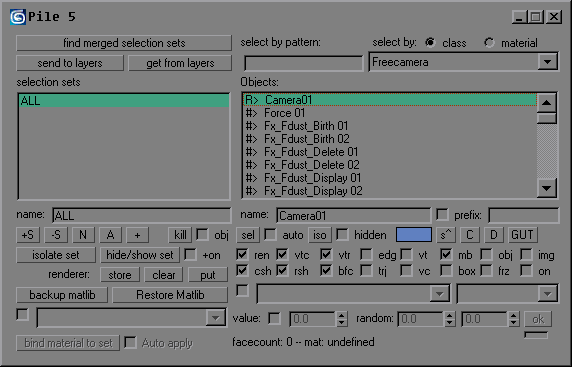Toggle the auto checkbox
This screenshot has height=367, width=572.
[270, 234]
